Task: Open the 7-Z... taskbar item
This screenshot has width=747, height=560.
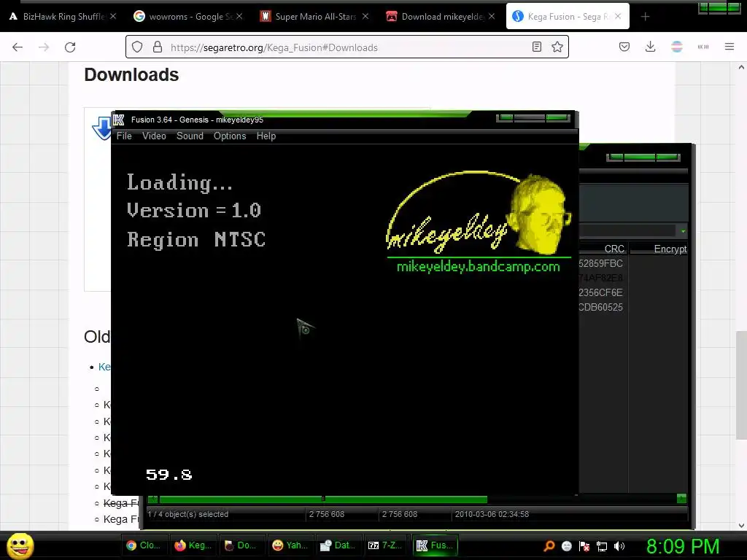Action: click(385, 545)
